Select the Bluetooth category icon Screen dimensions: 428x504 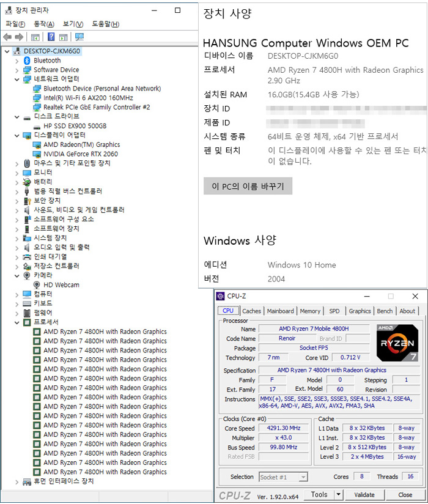pos(27,61)
